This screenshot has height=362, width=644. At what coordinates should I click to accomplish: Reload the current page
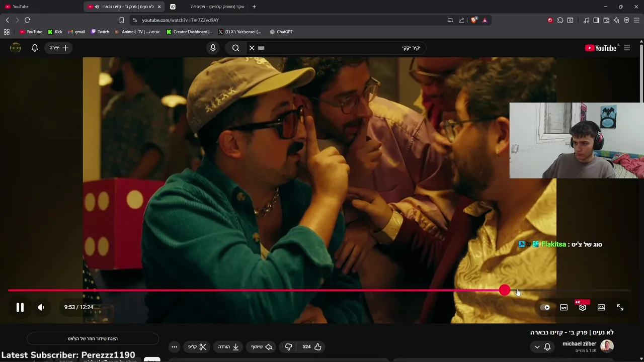coord(27,20)
